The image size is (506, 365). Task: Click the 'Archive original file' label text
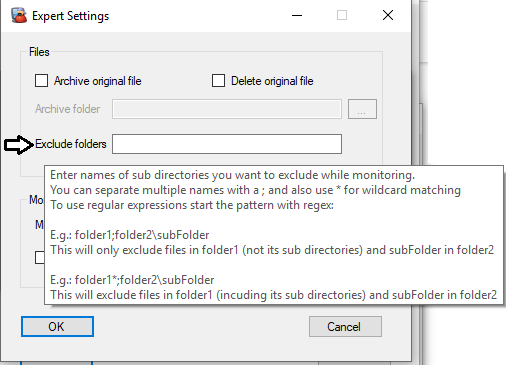point(98,81)
